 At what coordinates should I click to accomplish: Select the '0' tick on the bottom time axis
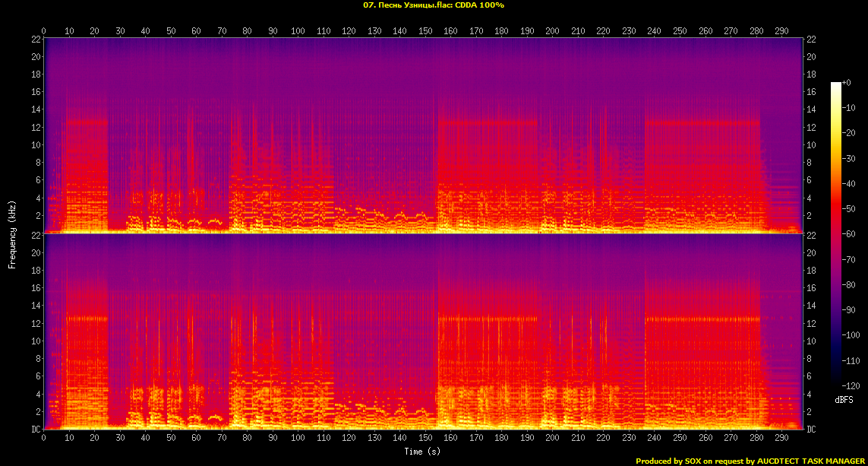44,439
